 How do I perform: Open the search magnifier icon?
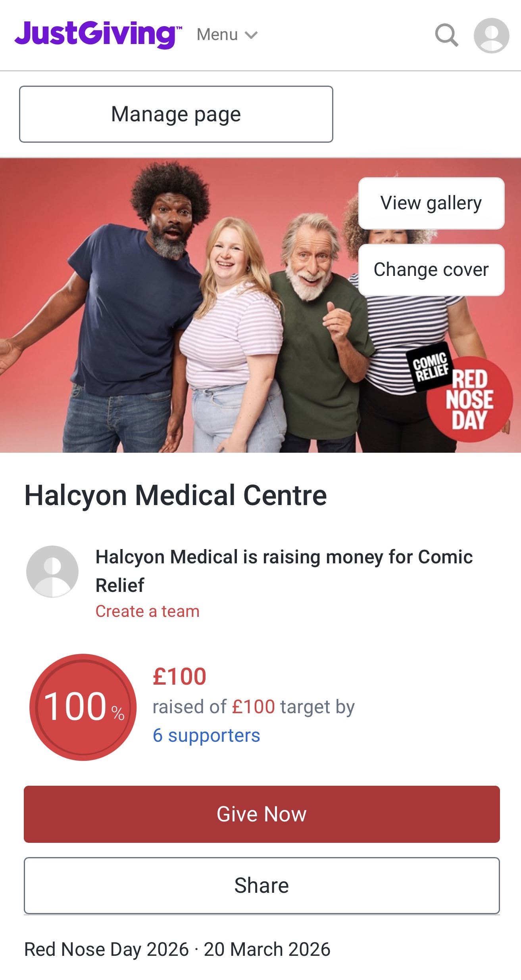[447, 35]
